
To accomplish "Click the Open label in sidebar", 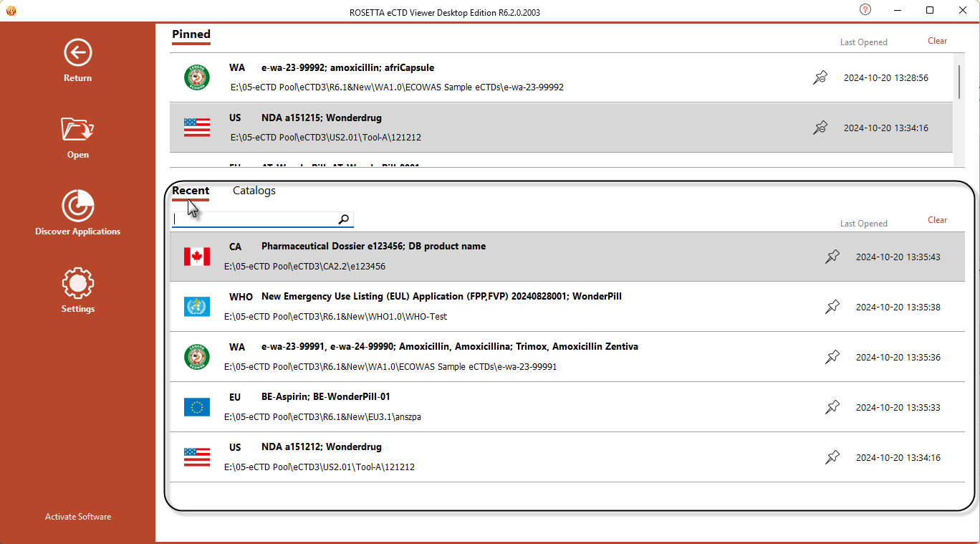I will (x=77, y=155).
